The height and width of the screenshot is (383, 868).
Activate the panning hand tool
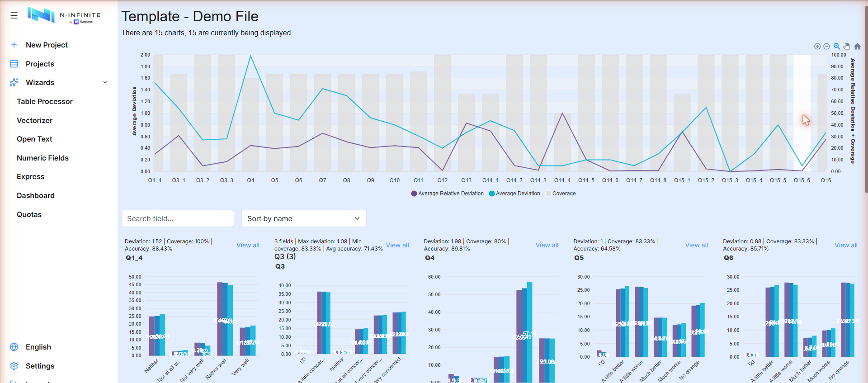(847, 46)
